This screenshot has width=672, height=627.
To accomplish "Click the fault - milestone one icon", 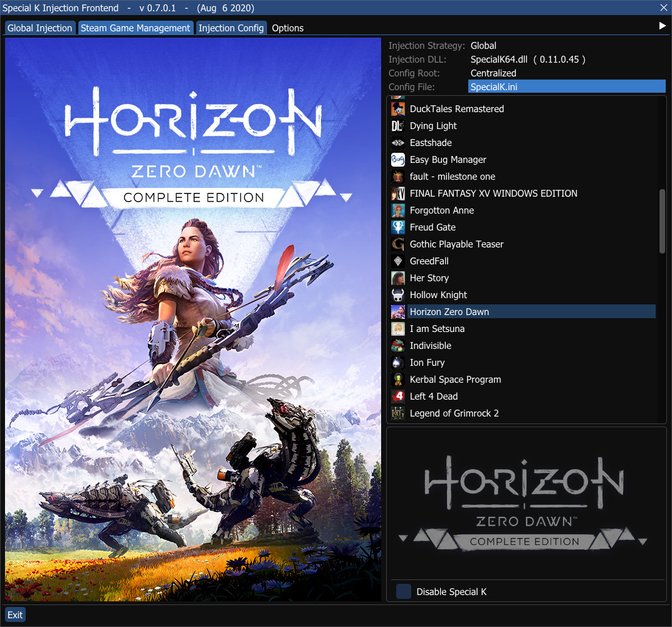I will click(397, 177).
